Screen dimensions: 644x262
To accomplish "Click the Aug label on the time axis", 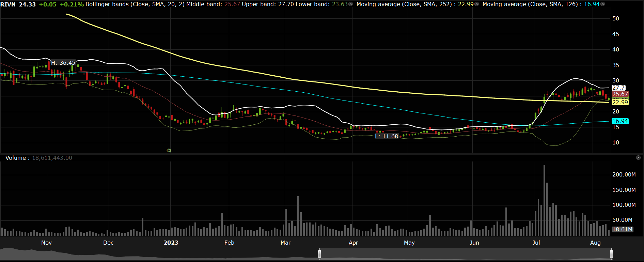I will coord(595,243).
